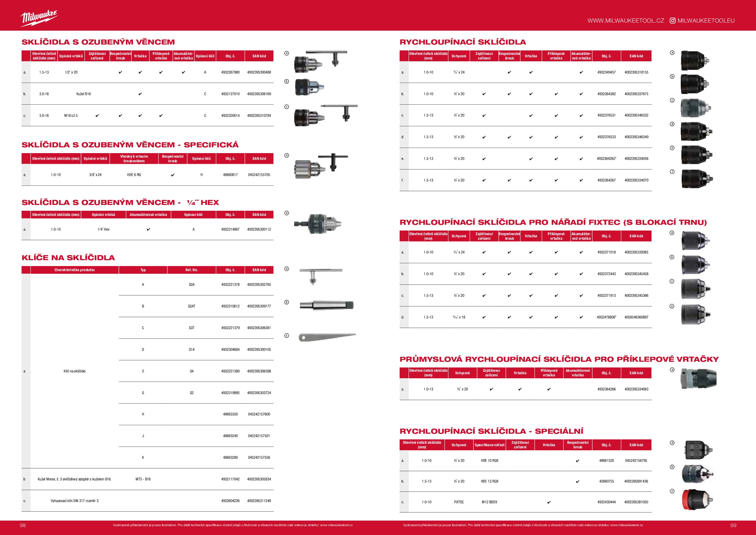Click EAN code 045242157600
756x535 pixels.
[x=259, y=415]
